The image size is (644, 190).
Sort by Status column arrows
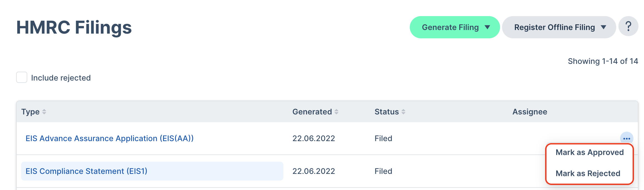(403, 112)
